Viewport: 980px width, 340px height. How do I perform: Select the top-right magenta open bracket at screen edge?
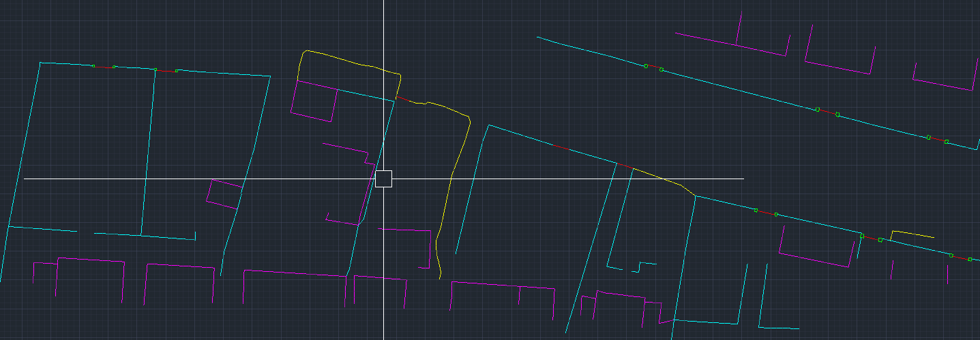click(943, 85)
